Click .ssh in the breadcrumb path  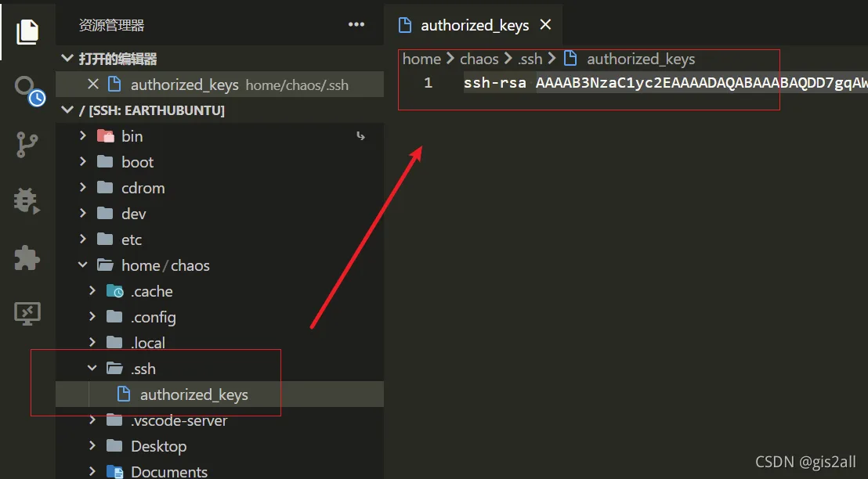[530, 59]
